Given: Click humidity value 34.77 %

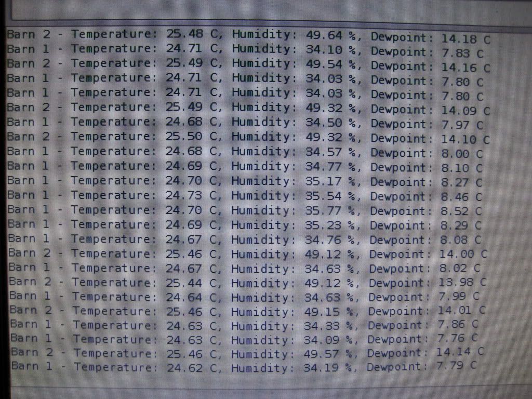Looking at the screenshot, I should [331, 167].
